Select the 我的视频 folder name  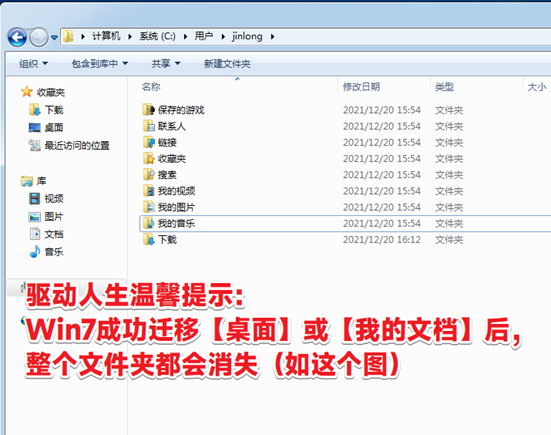click(x=176, y=191)
